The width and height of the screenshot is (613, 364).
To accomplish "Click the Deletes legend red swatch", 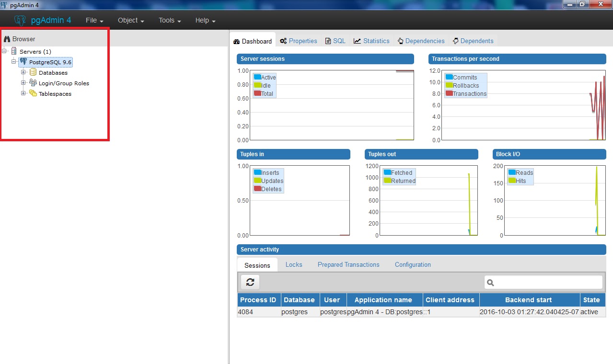I will click(x=257, y=189).
